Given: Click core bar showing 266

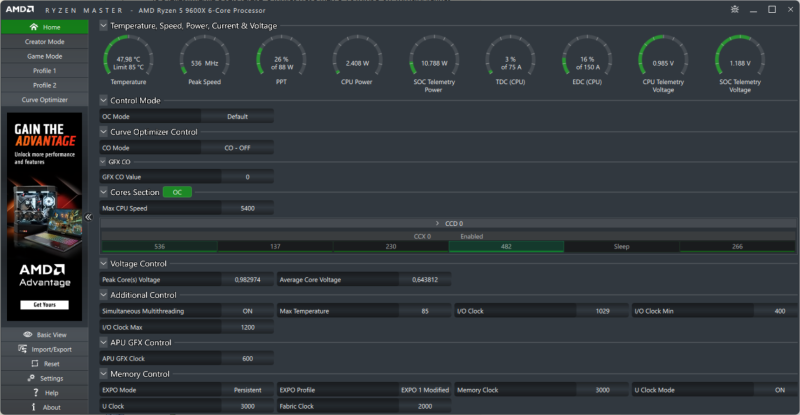Looking at the screenshot, I should click(737, 247).
